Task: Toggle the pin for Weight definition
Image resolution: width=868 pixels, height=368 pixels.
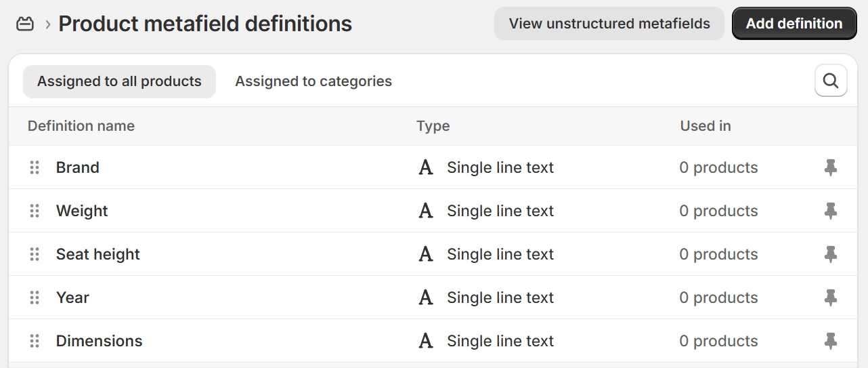Action: pyautogui.click(x=831, y=211)
